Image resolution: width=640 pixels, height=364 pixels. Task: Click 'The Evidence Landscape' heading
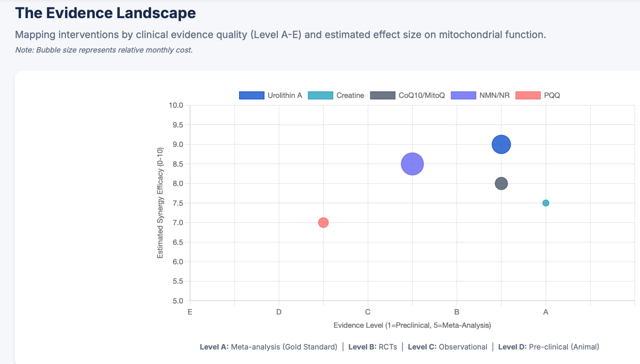105,13
